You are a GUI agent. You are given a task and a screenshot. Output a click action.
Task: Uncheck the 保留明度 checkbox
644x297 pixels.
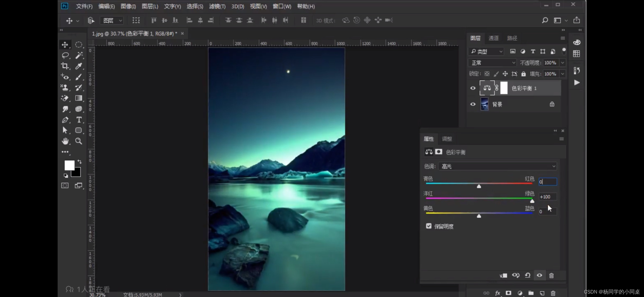point(429,226)
